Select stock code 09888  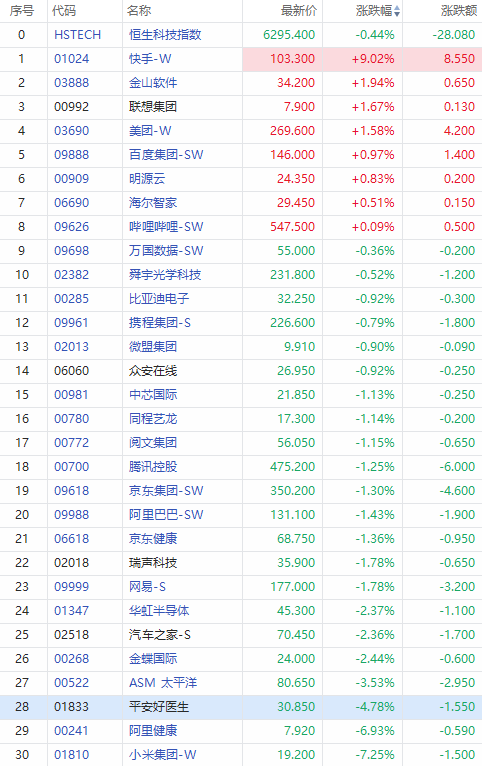click(x=71, y=154)
